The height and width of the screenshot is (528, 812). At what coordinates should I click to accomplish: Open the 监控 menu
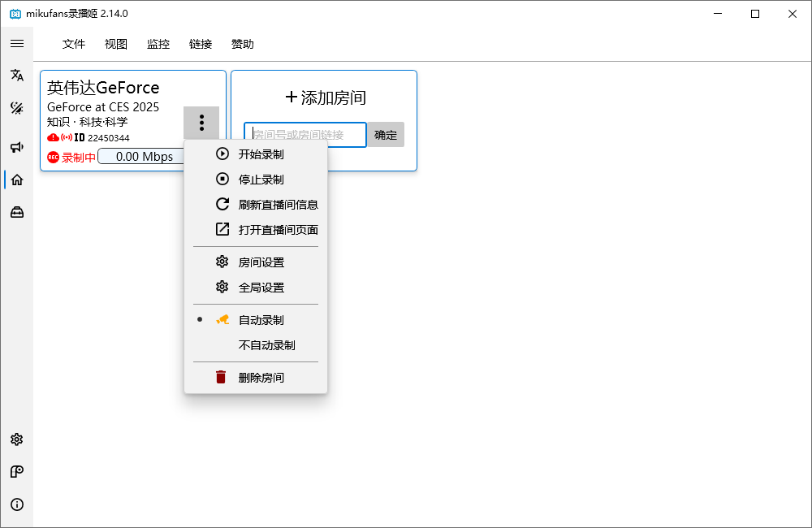(158, 44)
